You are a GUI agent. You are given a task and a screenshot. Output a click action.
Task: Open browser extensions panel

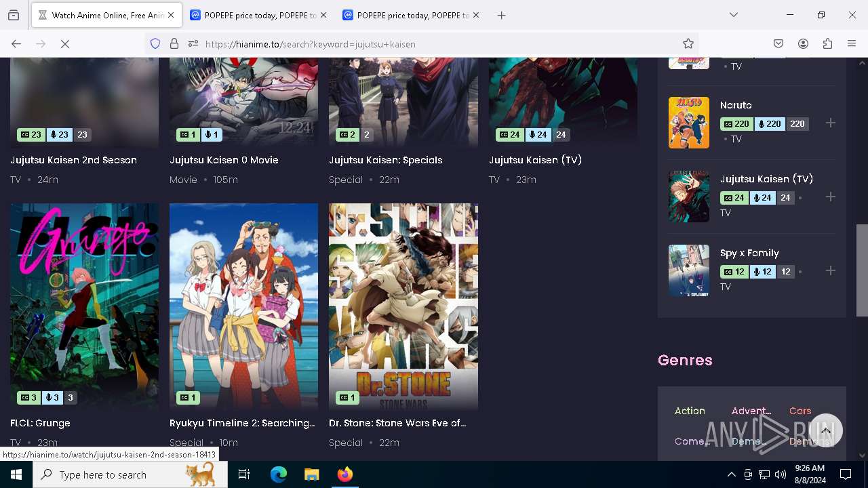click(x=827, y=44)
